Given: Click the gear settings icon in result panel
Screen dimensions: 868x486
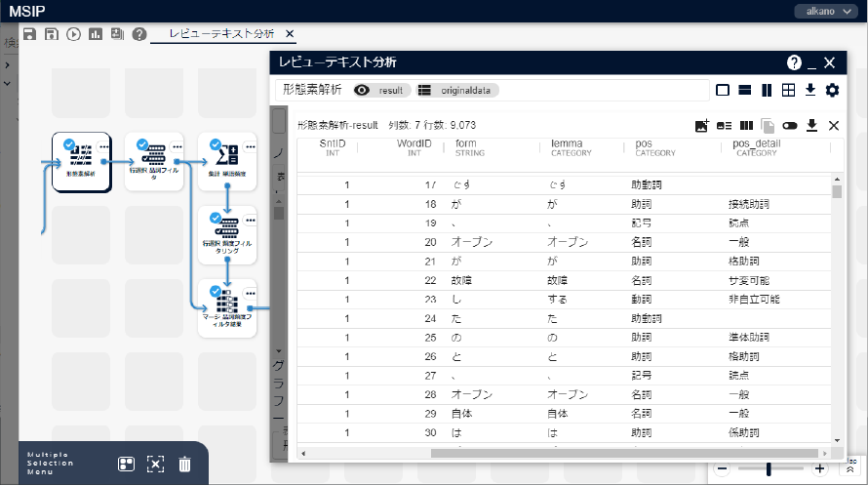Looking at the screenshot, I should [x=832, y=91].
